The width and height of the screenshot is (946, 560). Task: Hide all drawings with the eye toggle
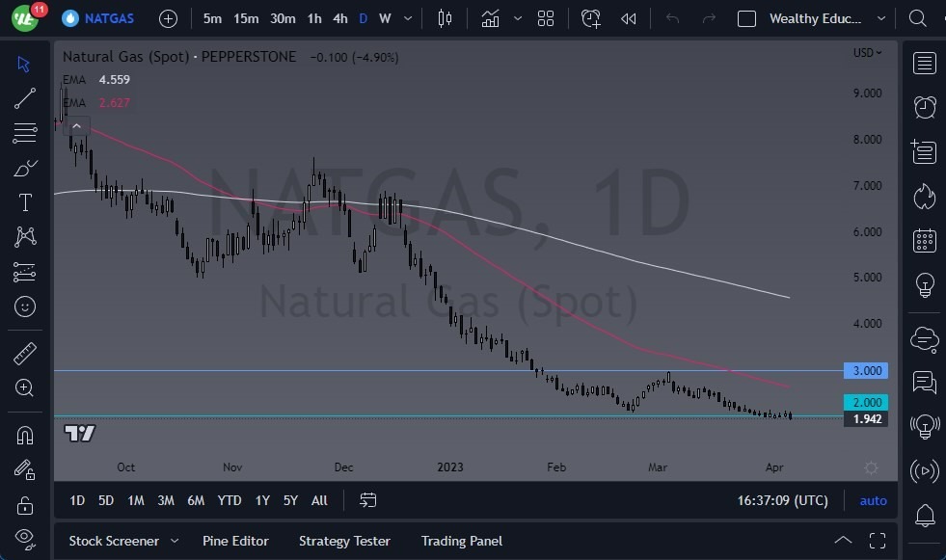[x=25, y=538]
